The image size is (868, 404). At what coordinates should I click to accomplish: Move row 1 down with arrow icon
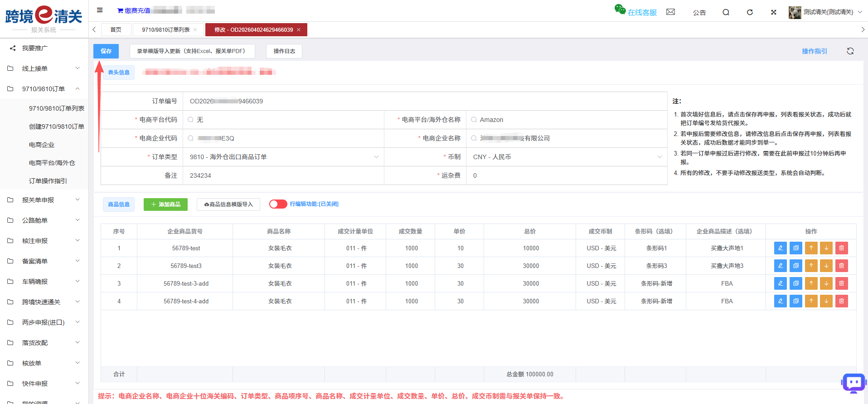coord(826,248)
